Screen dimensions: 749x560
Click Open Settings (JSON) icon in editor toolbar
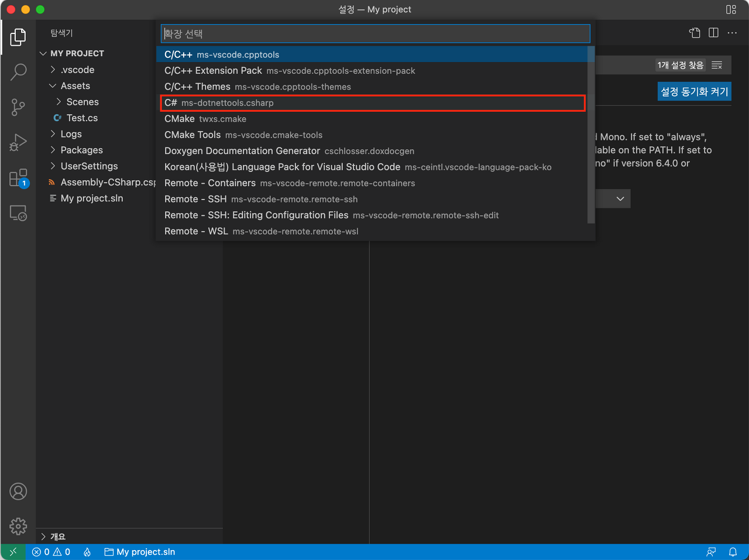click(695, 33)
